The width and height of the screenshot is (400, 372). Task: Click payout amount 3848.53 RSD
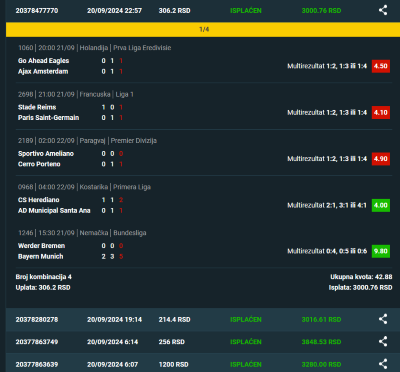click(x=321, y=342)
